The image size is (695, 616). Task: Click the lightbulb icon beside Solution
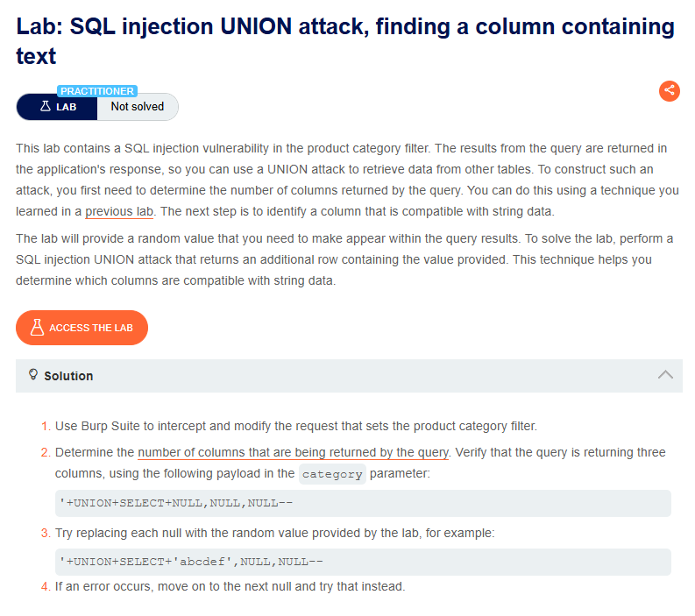[33, 374]
